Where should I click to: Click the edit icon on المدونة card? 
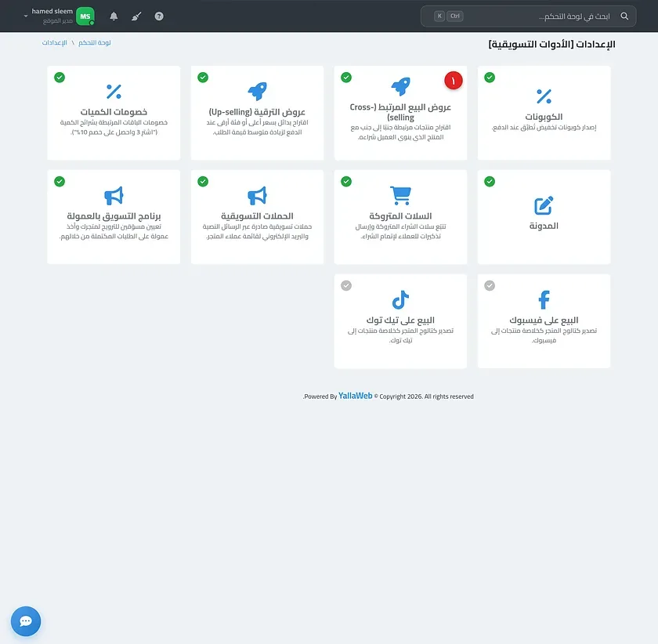[544, 205]
